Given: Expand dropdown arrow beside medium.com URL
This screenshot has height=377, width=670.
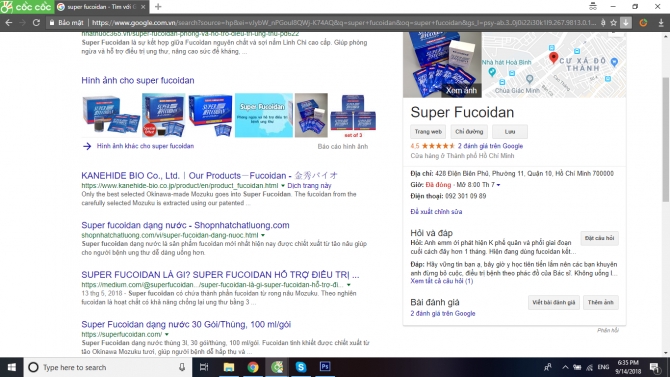Looking at the screenshot, I should [x=349, y=285].
